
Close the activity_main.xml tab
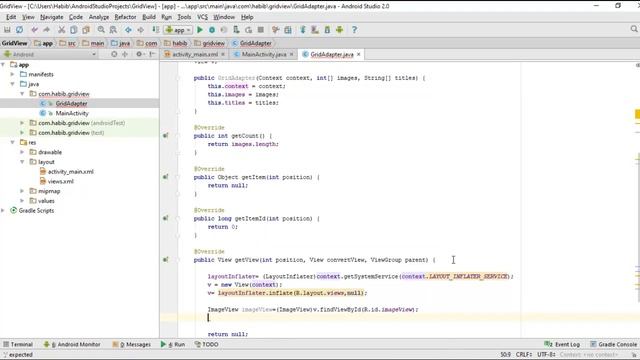pos(223,54)
